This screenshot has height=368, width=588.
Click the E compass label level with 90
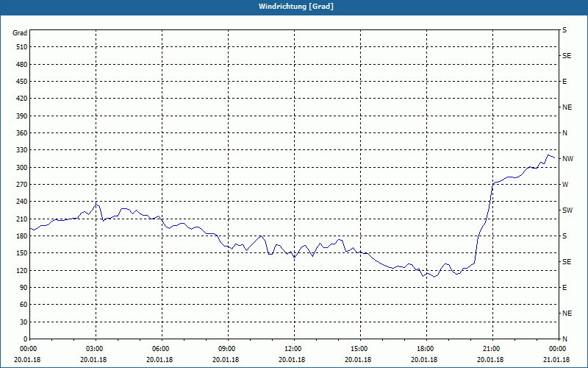[564, 288]
